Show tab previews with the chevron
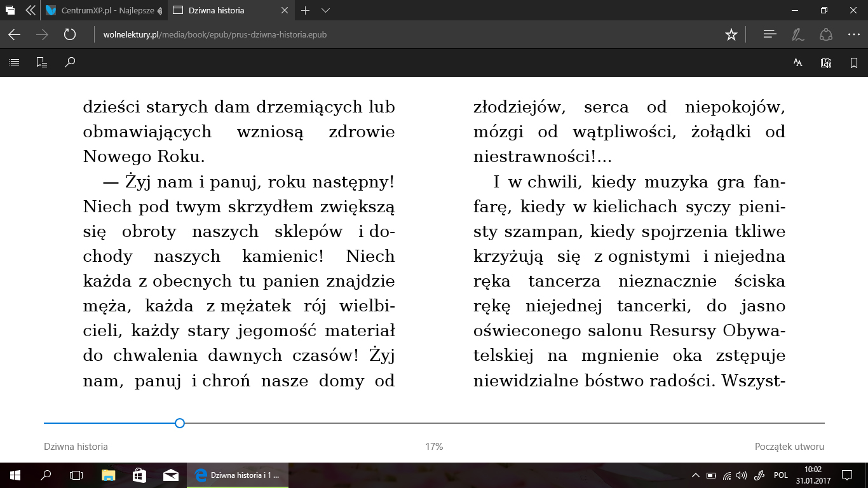Screen dimensions: 868x488 pos(325,10)
